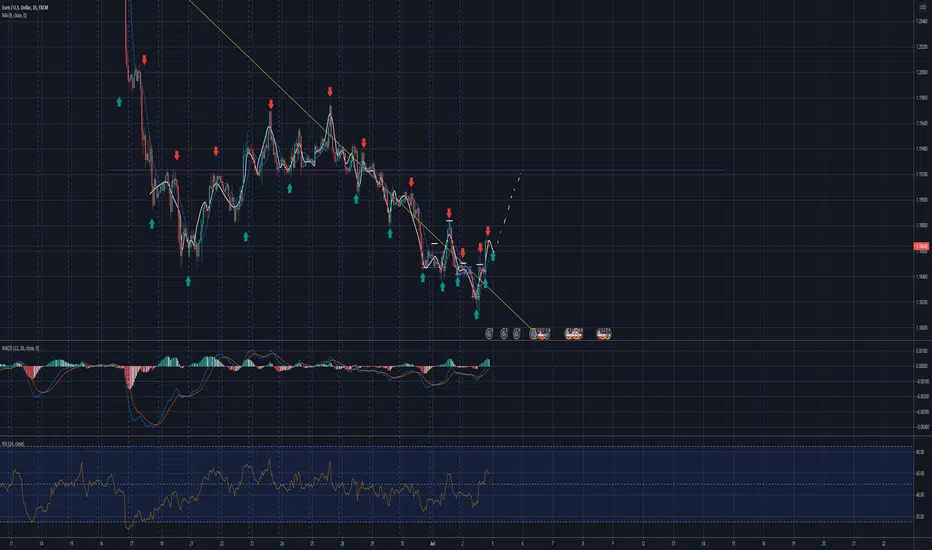The height and width of the screenshot is (550, 932).
Task: Click the Euro / U.S. Dollar symbol title
Action: tap(25, 7)
